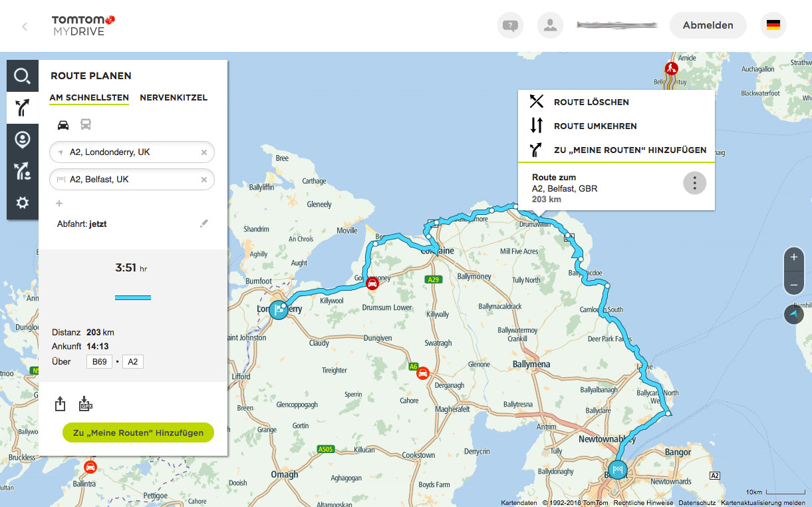Open My Places sidebar icon
Viewport: 812px width, 507px height.
tap(23, 140)
